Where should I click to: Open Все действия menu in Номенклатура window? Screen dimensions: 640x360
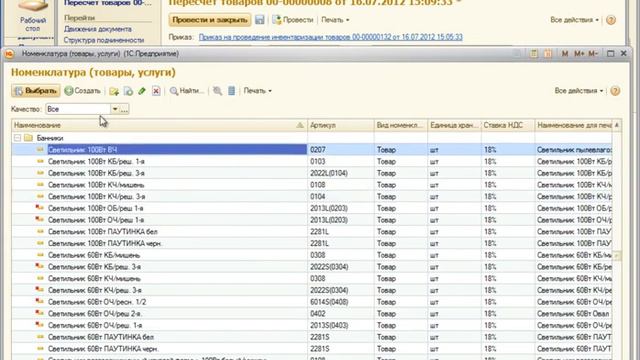(578, 91)
